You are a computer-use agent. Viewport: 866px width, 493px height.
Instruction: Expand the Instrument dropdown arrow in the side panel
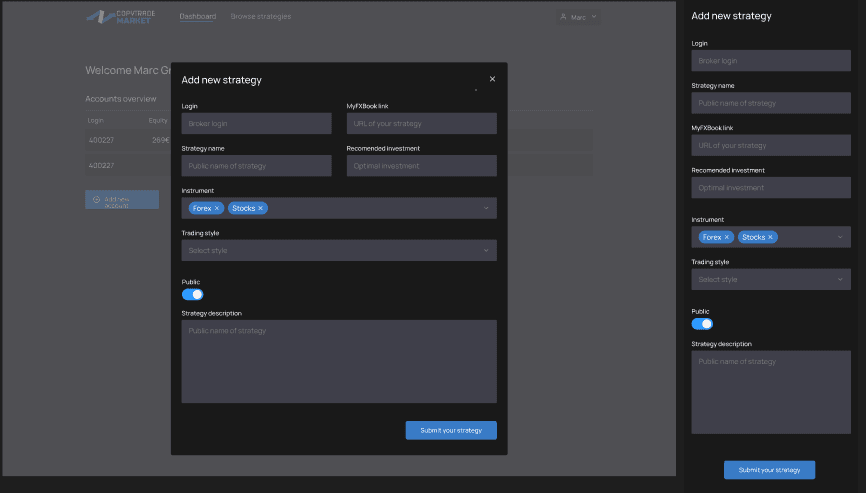coord(840,237)
